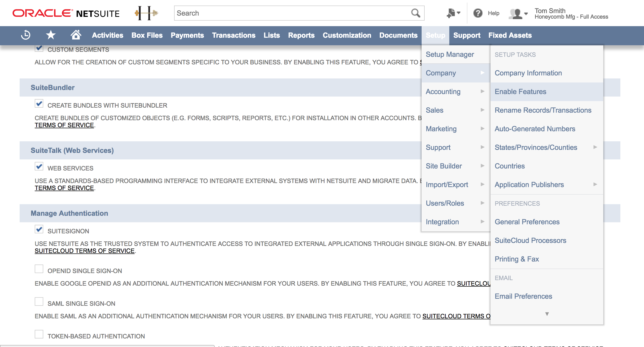This screenshot has width=644, height=347.
Task: Enable Token-Based Authentication checkbox
Action: 39,334
